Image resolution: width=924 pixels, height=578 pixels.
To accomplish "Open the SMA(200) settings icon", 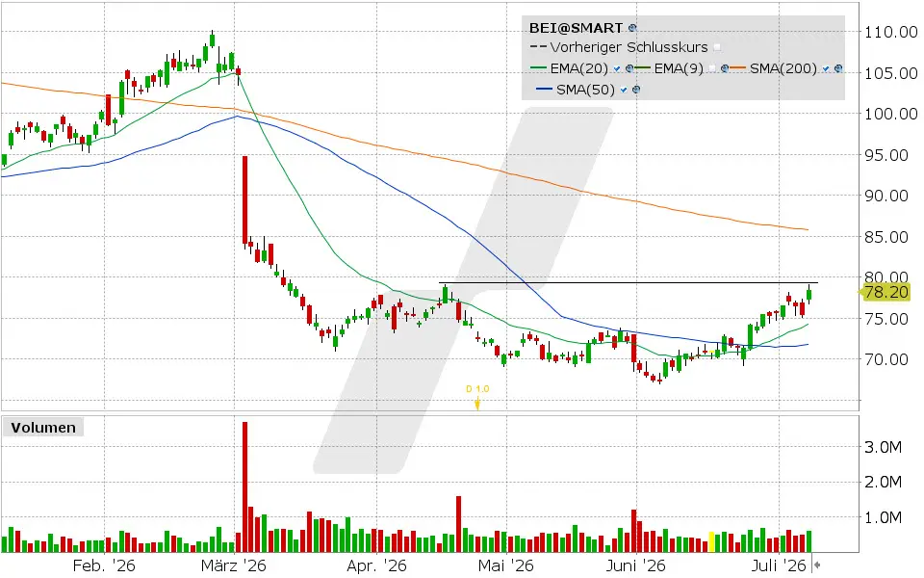I will point(838,68).
